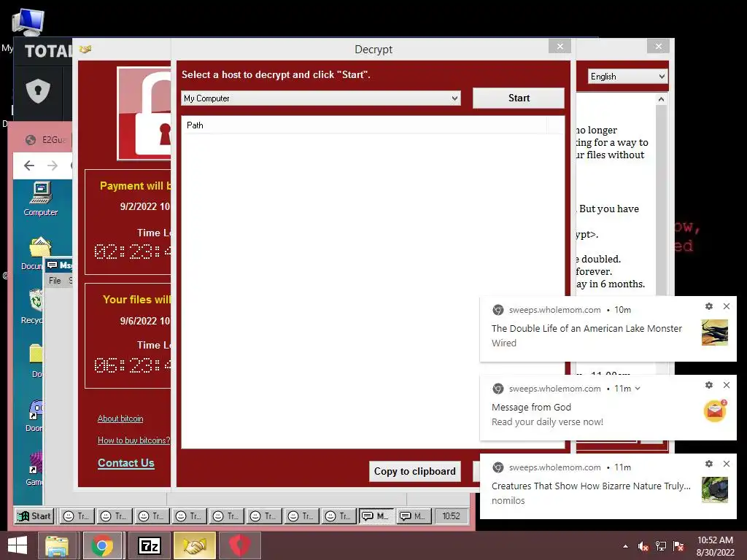Open the My Computer icon on the desktop
The image size is (747, 560).
pos(28,23)
